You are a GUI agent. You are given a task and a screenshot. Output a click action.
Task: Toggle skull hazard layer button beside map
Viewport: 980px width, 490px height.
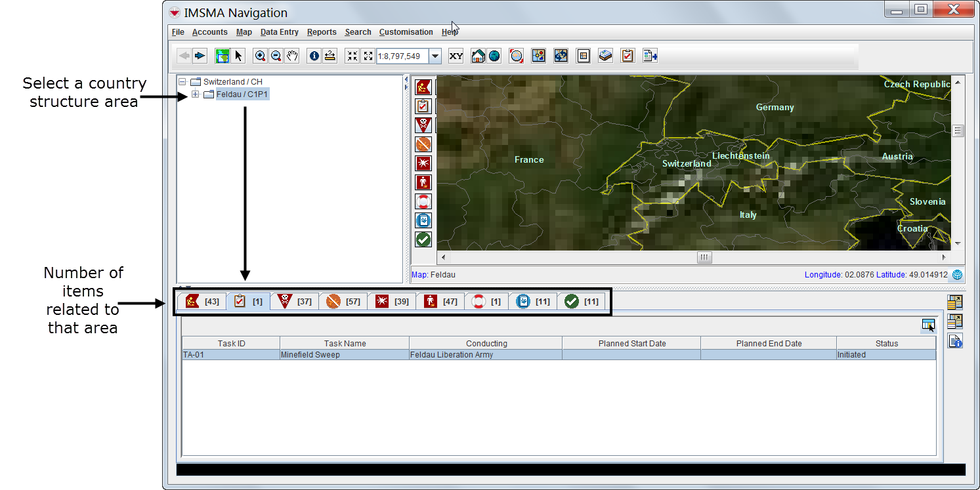(x=423, y=125)
